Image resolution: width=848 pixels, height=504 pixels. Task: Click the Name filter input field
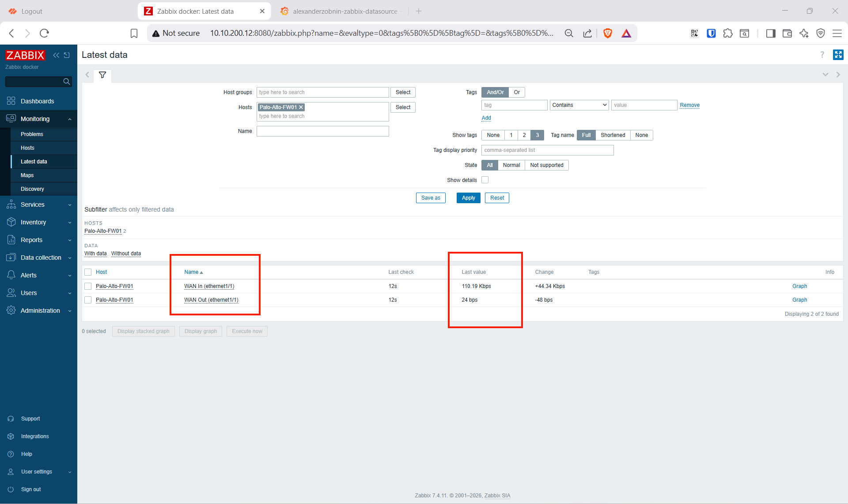[323, 131]
